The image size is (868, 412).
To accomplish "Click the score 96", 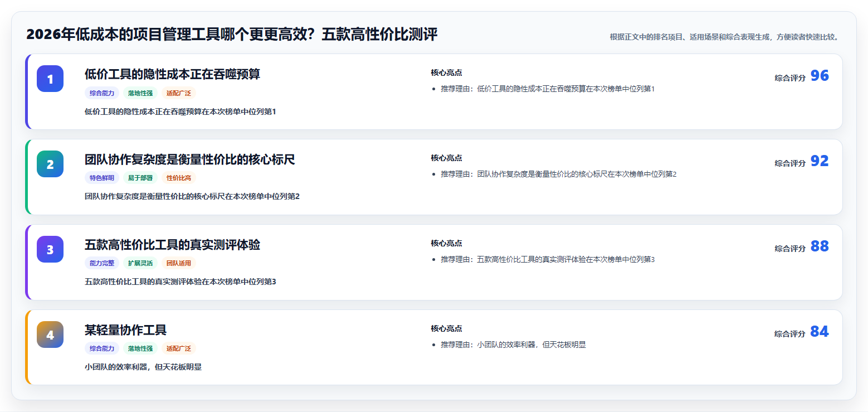I will point(820,76).
